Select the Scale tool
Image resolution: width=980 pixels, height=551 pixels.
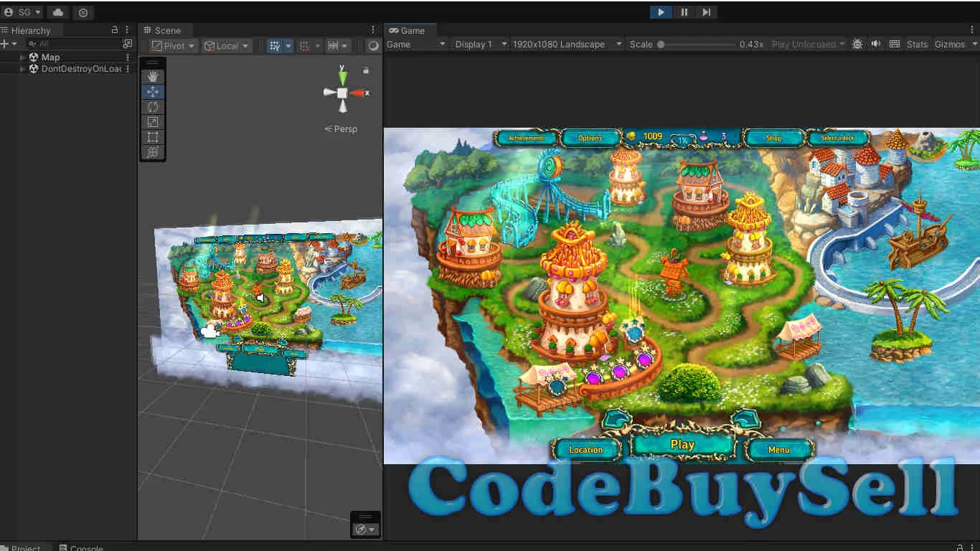(153, 122)
